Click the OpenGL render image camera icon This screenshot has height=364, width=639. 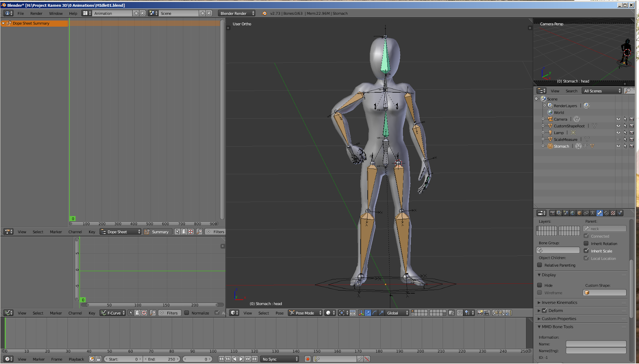point(480,313)
